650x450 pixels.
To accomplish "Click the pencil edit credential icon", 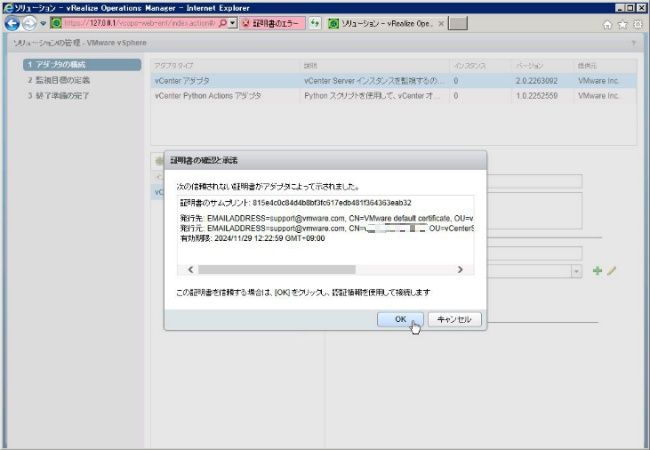I will [611, 271].
